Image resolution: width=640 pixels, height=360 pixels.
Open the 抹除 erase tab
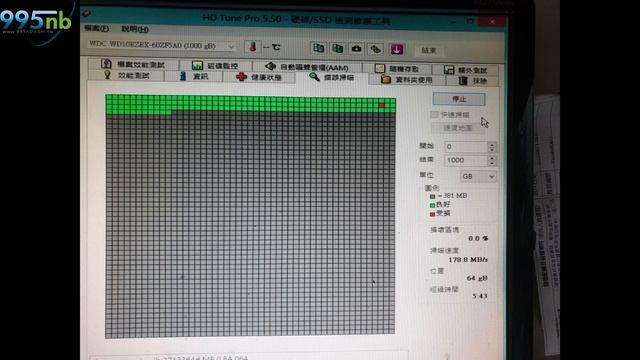point(473,80)
